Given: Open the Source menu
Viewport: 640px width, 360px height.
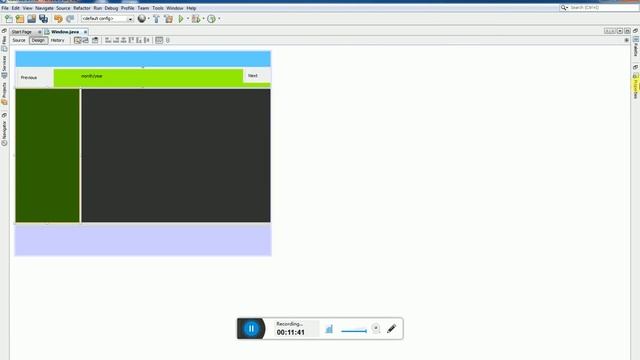Looking at the screenshot, I should point(63,8).
